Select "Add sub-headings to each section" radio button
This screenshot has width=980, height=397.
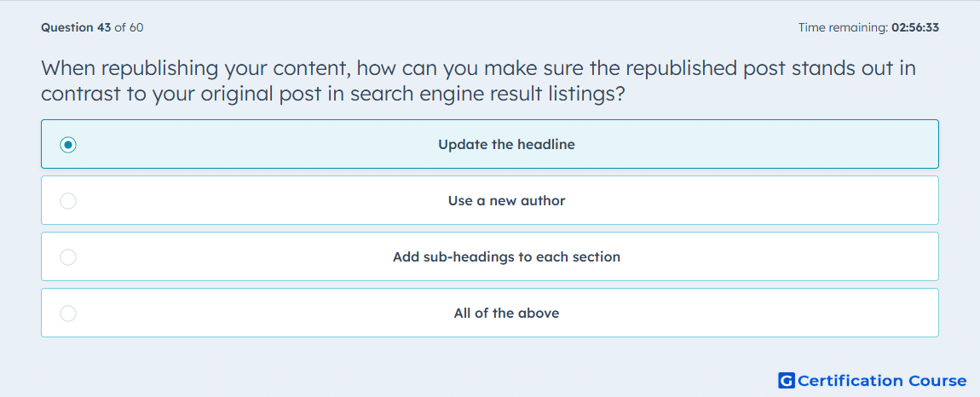click(68, 257)
